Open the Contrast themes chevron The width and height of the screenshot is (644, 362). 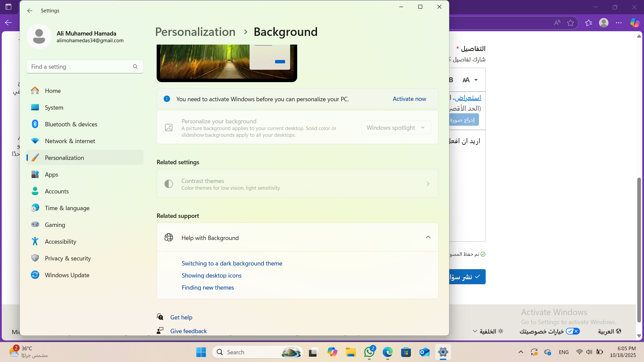428,184
